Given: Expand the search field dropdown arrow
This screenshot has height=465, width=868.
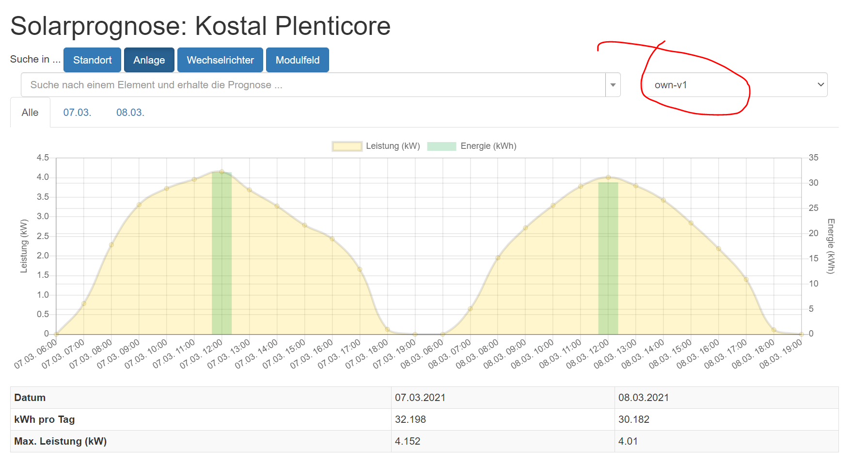Looking at the screenshot, I should tap(613, 85).
